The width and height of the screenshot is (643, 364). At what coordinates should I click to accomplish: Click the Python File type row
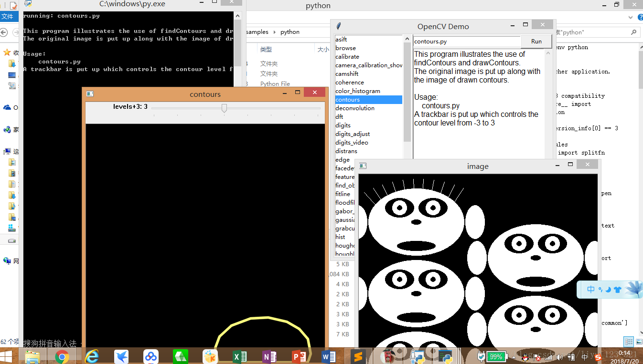tap(275, 84)
